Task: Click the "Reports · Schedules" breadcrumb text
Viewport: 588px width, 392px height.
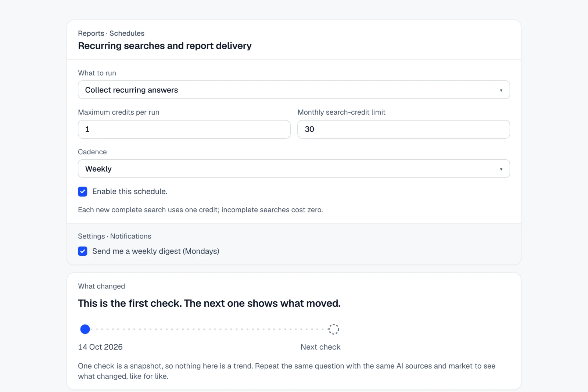Action: 111,33
